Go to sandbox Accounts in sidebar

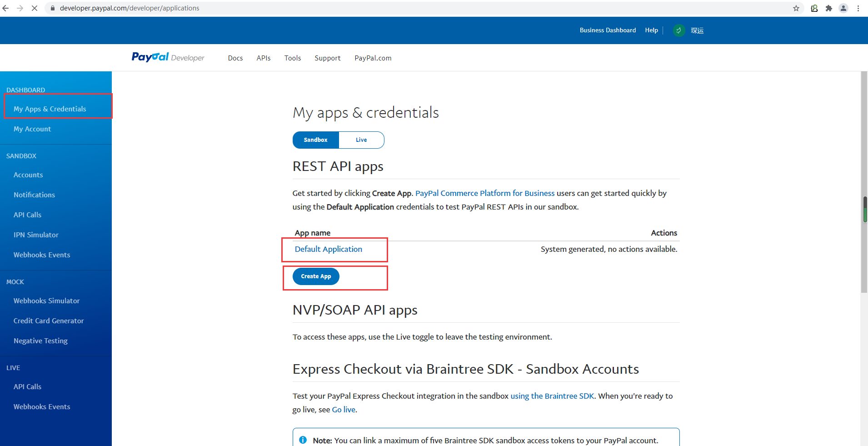click(28, 175)
